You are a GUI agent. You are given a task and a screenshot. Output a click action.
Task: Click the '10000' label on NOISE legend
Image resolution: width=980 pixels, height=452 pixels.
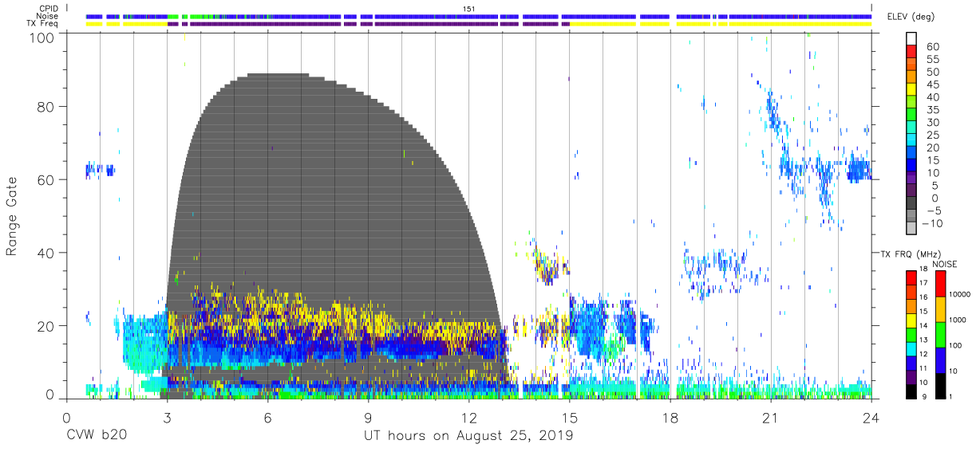[x=958, y=295]
